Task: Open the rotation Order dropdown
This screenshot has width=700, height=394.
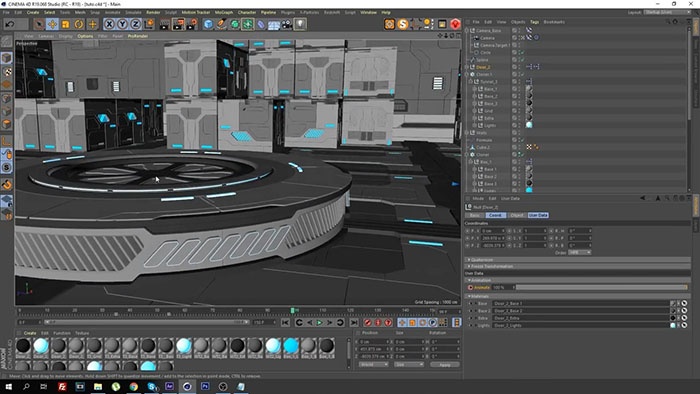Action: tap(579, 253)
